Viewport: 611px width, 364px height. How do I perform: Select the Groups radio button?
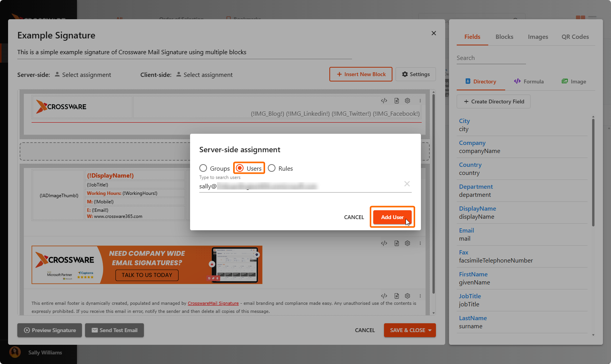coord(203,168)
